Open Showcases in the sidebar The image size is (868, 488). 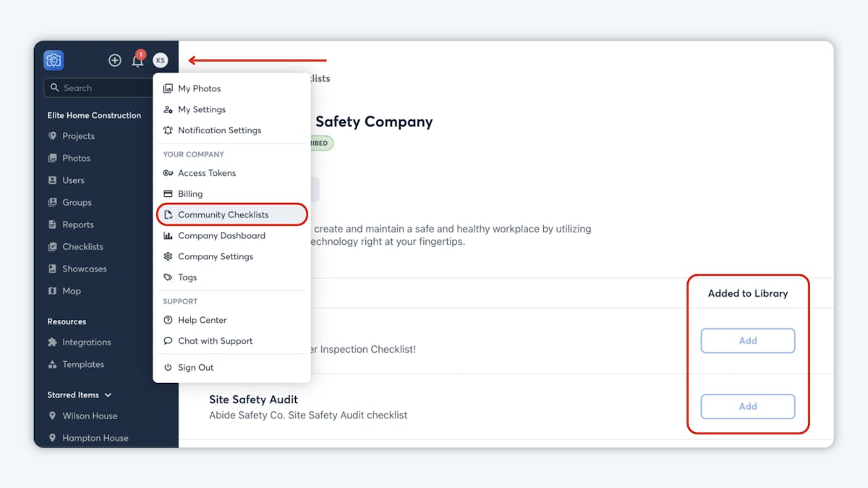84,269
